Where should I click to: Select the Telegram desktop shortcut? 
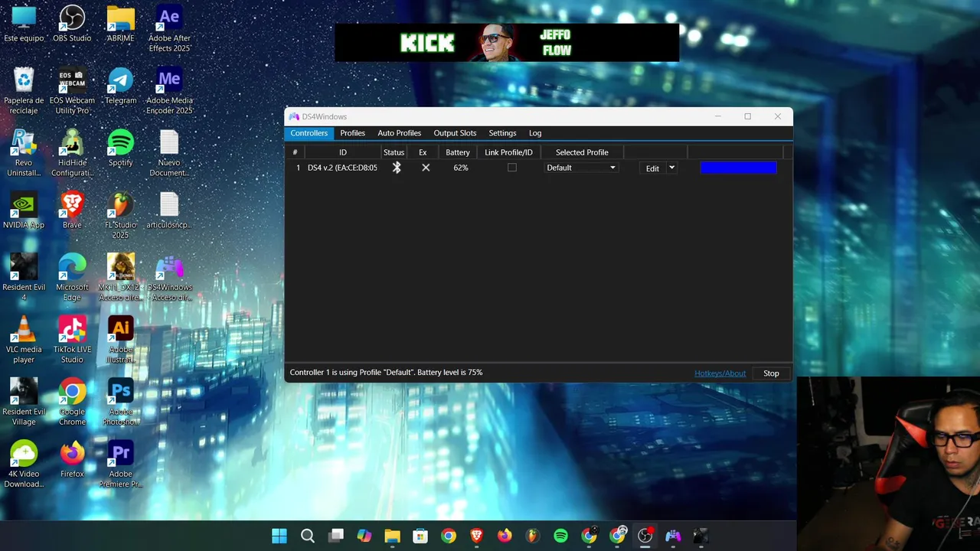[120, 86]
